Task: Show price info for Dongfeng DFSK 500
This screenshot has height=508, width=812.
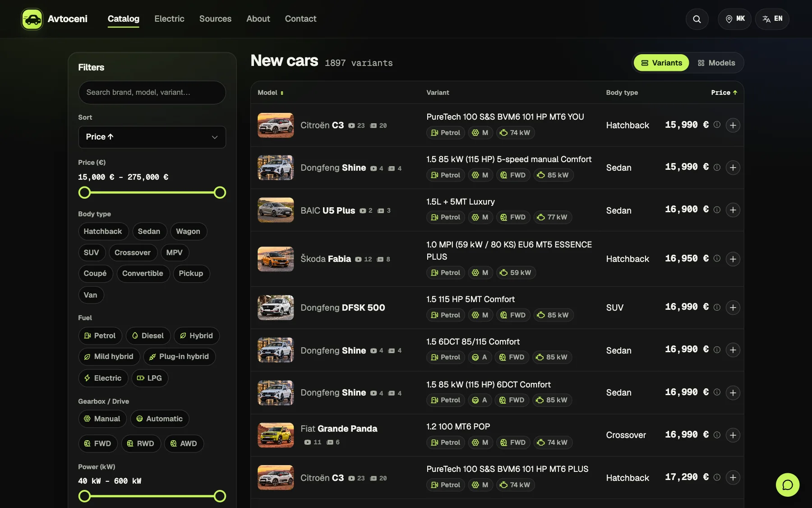Action: (x=717, y=307)
